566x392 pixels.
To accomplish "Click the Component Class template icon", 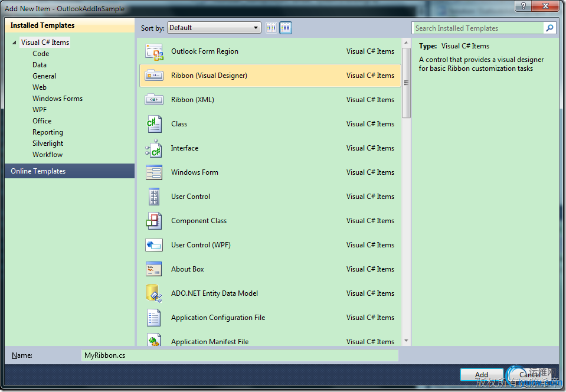I will click(154, 221).
